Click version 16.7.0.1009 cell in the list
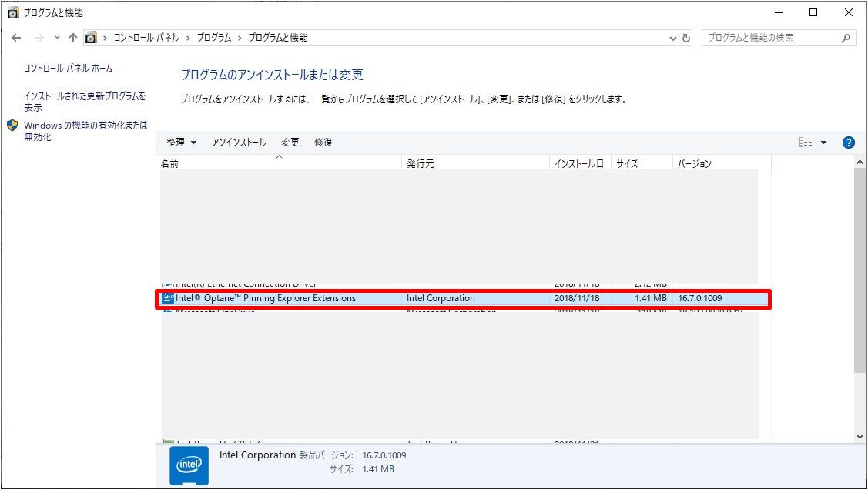This screenshot has height=490, width=868. pyautogui.click(x=699, y=298)
